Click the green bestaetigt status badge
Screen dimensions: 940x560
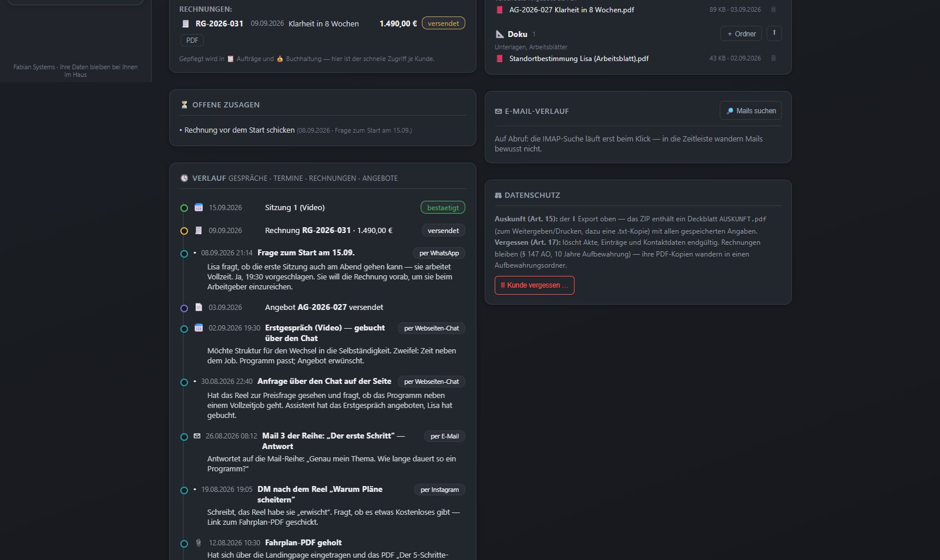443,208
